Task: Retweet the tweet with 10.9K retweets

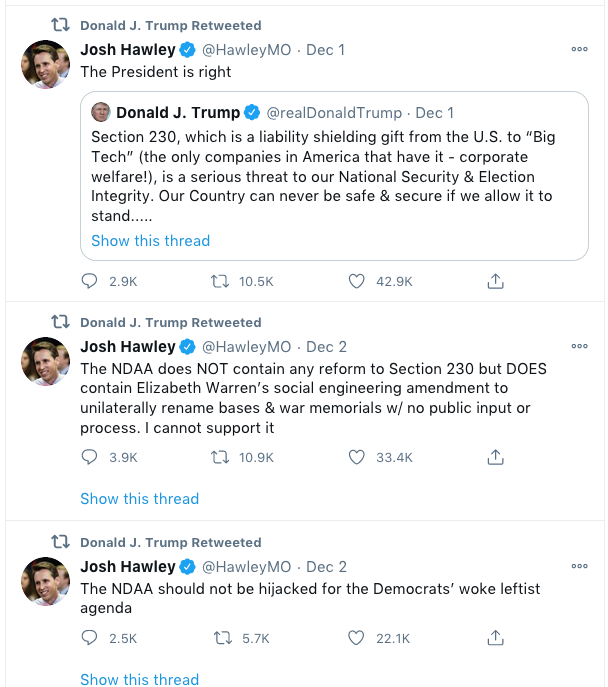Action: point(224,457)
